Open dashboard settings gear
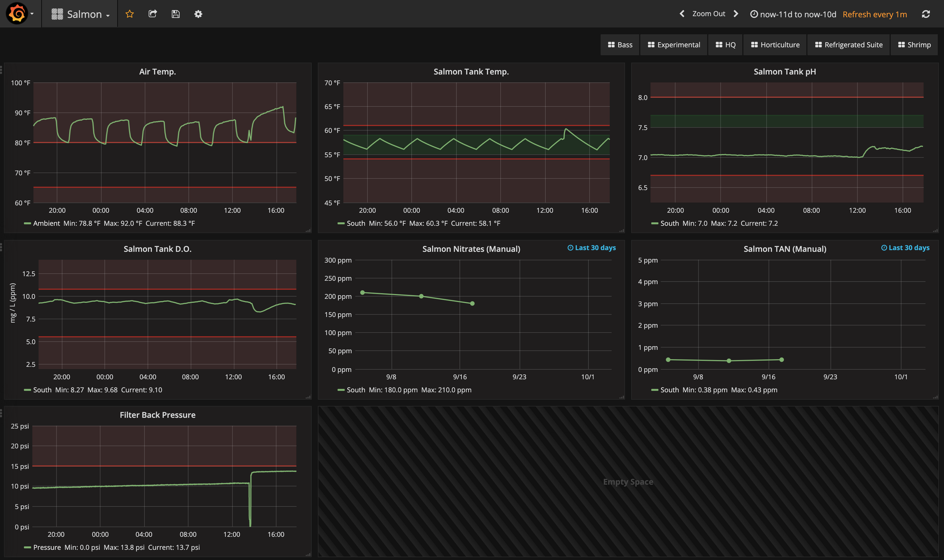Screen dimensions: 944x560 click(x=198, y=14)
